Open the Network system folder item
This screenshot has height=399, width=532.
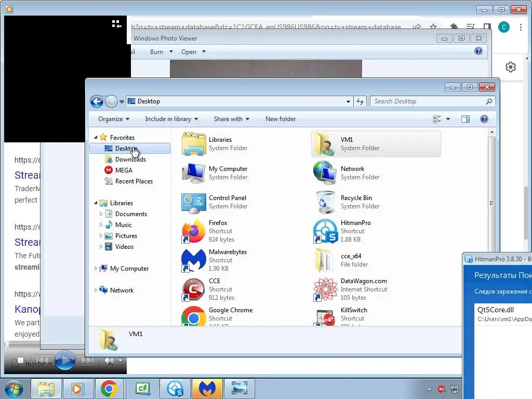click(x=346, y=173)
